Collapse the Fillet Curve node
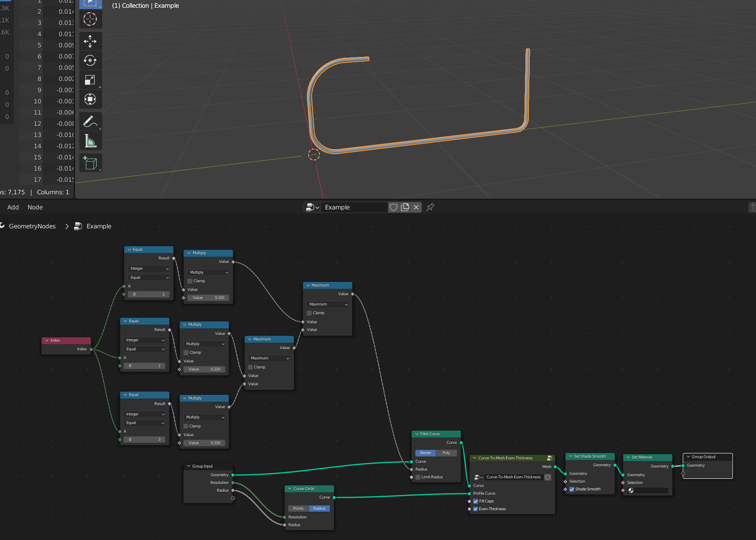Screen dimensions: 756x540 click(x=417, y=434)
